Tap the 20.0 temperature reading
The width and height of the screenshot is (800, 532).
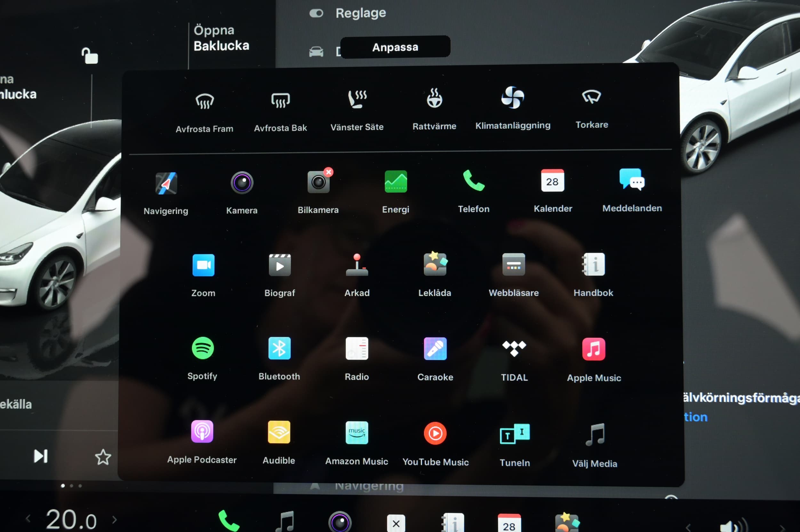tap(71, 519)
